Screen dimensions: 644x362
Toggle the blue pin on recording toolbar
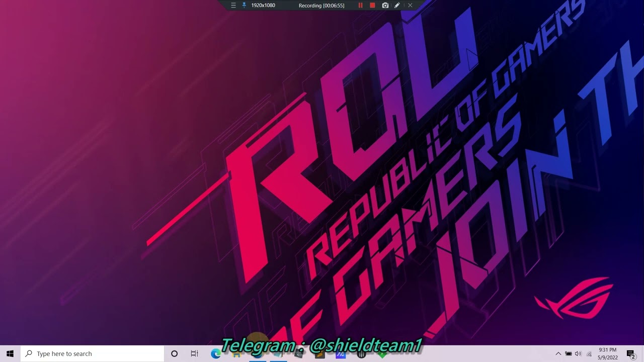pyautogui.click(x=245, y=6)
